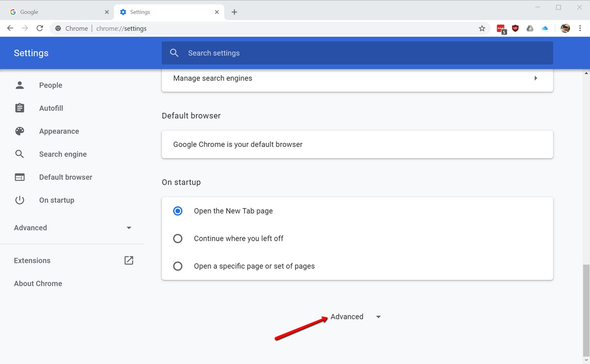The image size is (590, 364).
Task: Choose Open a specific page or set of pages
Action: (178, 266)
